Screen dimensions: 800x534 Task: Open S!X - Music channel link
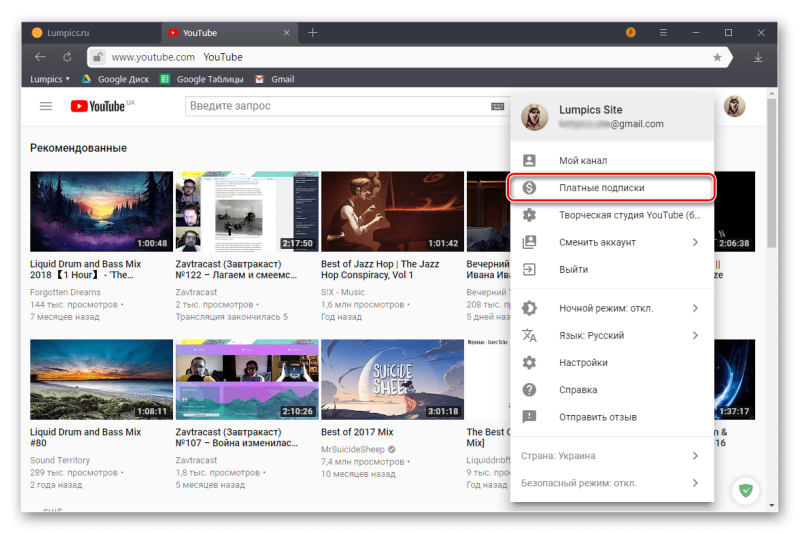click(x=342, y=292)
